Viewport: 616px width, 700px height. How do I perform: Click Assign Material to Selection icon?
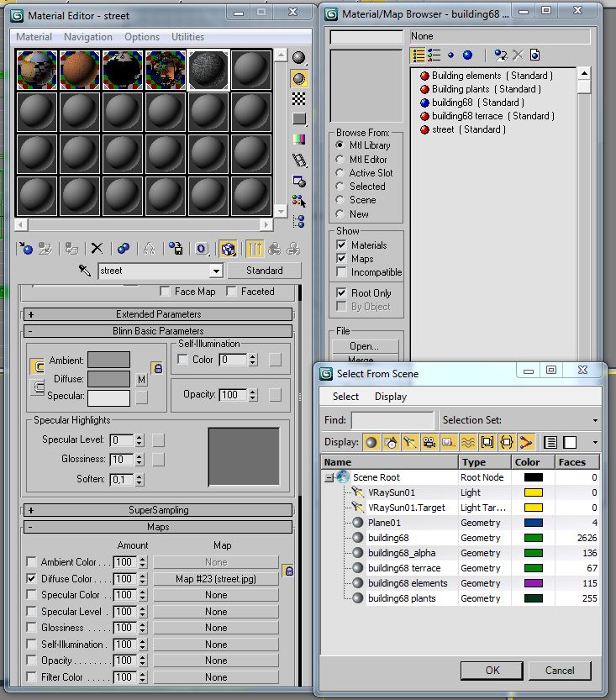tap(71, 248)
